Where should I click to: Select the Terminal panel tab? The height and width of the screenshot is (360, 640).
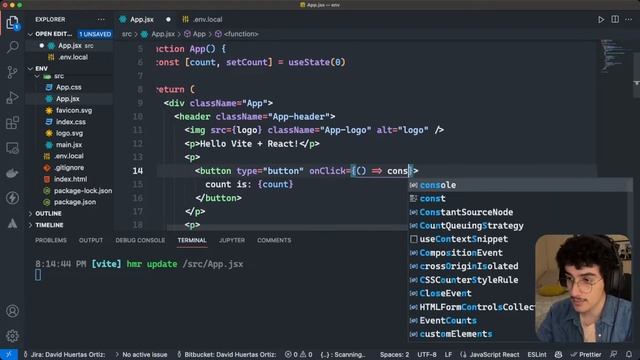tap(192, 240)
